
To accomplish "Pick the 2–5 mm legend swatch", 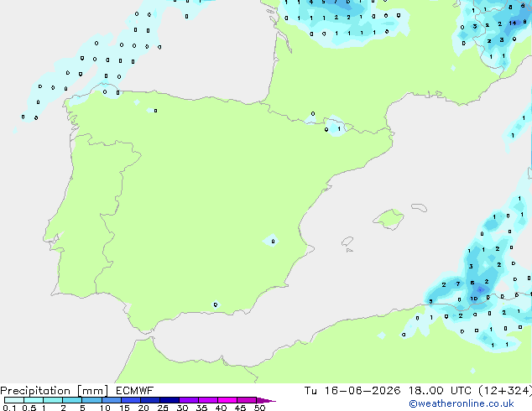I will point(72,400).
